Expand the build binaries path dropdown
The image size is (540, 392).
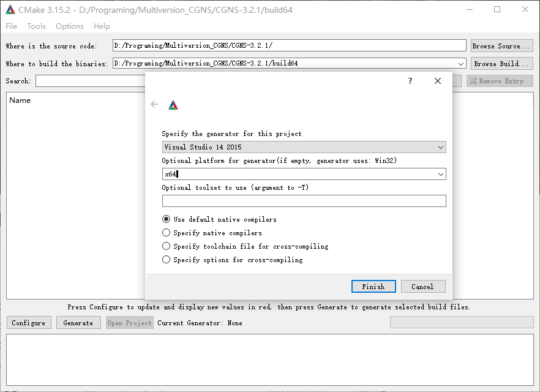(461, 64)
